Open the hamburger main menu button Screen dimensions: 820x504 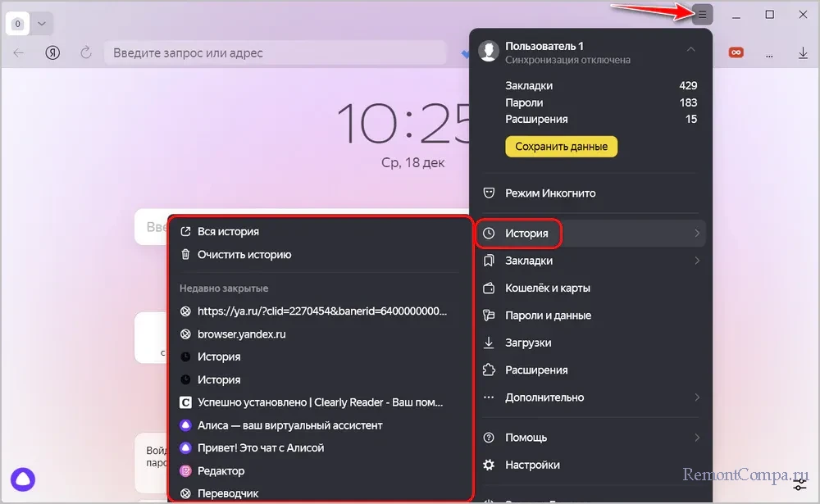tap(702, 14)
